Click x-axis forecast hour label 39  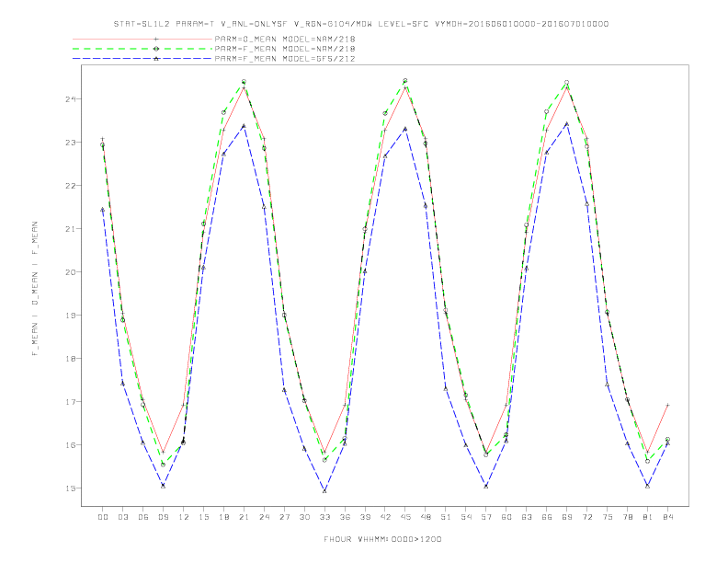coord(365,517)
